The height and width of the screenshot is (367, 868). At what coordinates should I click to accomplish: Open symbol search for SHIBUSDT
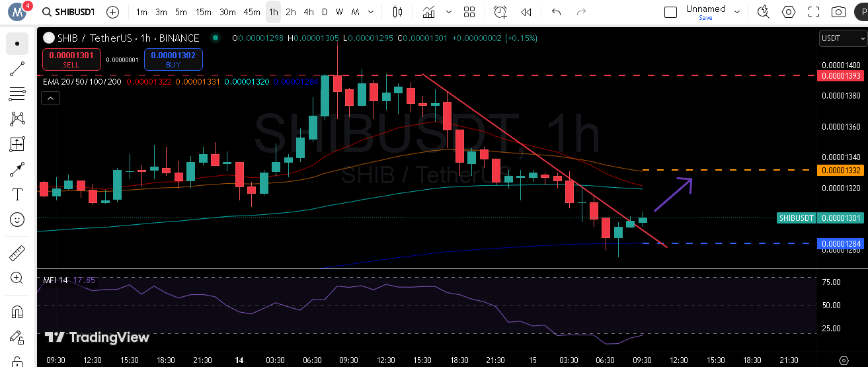pyautogui.click(x=69, y=12)
